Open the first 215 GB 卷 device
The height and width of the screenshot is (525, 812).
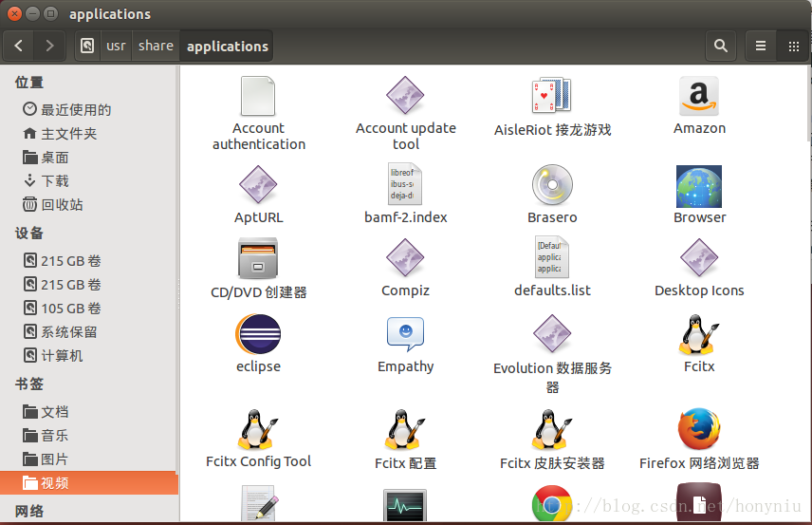(89, 261)
